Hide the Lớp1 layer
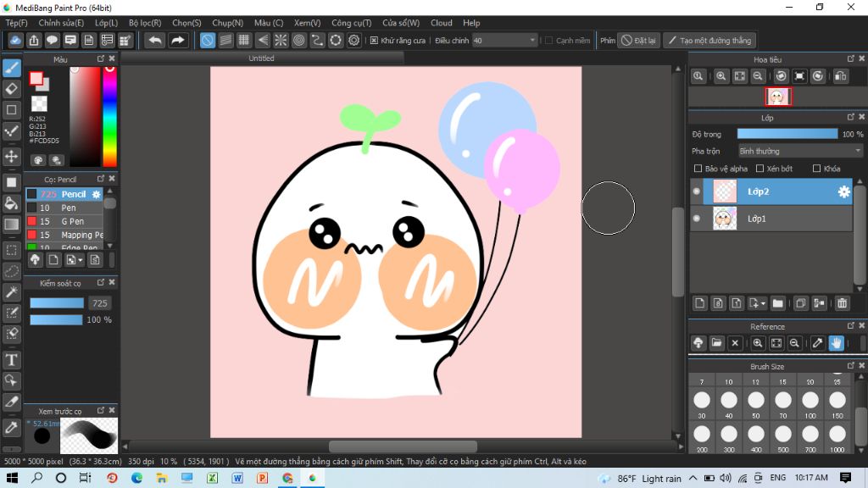868x488 pixels. point(697,219)
